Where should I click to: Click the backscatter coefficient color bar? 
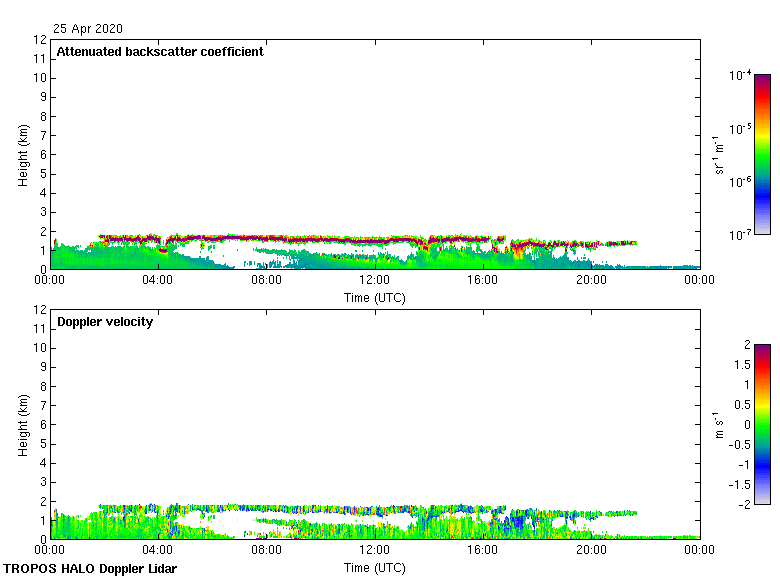[x=761, y=154]
